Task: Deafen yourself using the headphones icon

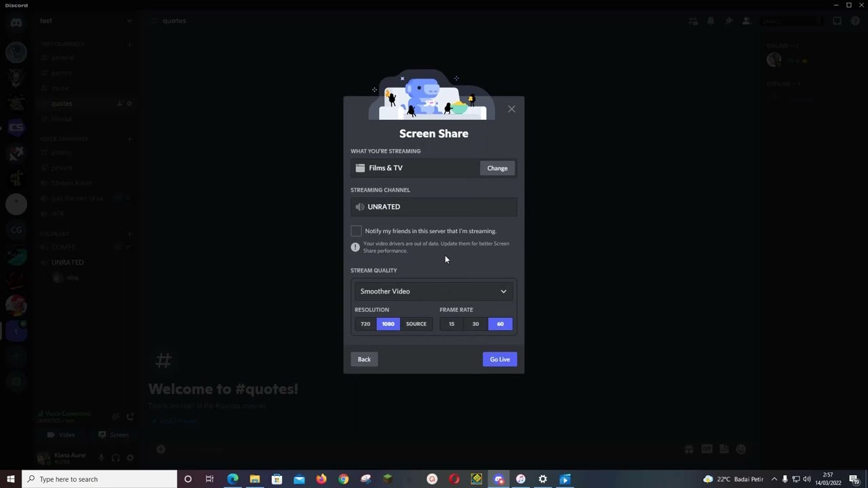Action: (x=115, y=457)
